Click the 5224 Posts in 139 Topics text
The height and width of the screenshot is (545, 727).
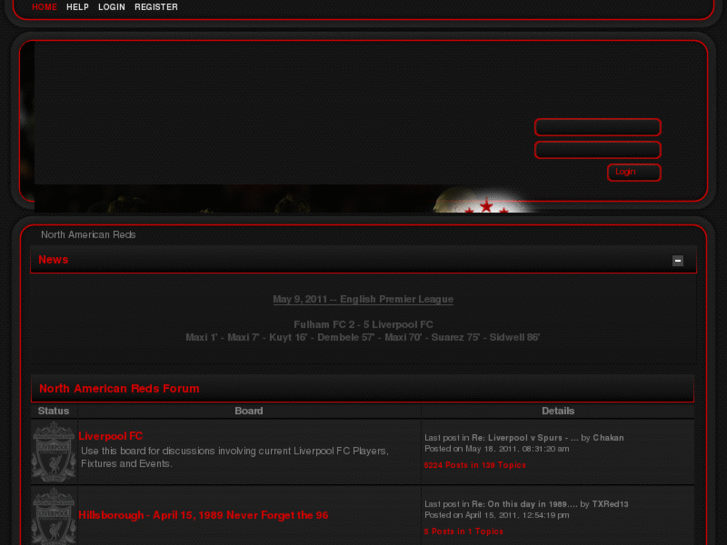pos(475,465)
